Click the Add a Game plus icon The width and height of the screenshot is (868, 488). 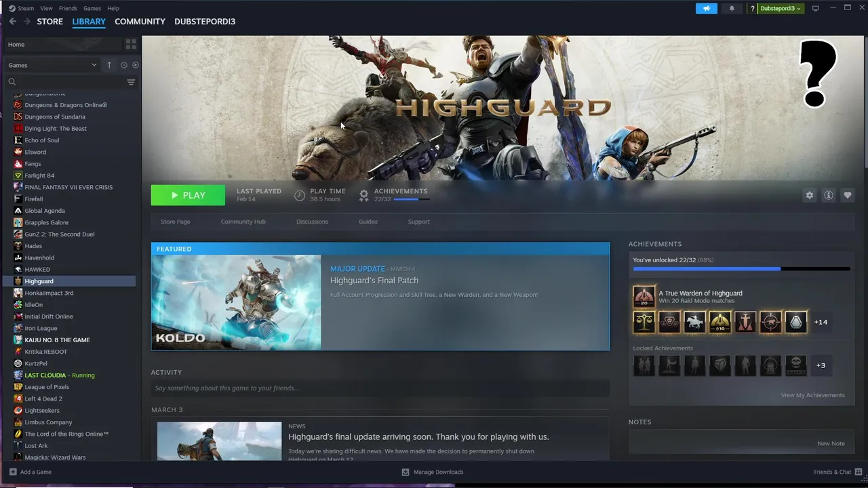point(13,472)
